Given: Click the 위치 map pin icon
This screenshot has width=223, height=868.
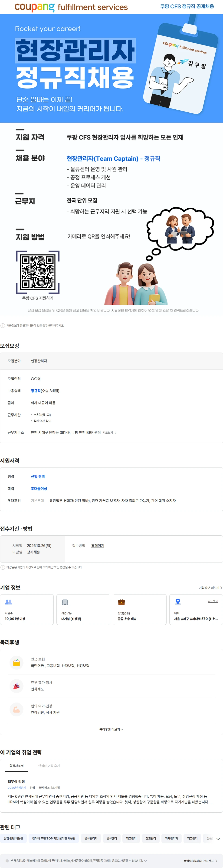Looking at the screenshot, I should coord(178,602).
